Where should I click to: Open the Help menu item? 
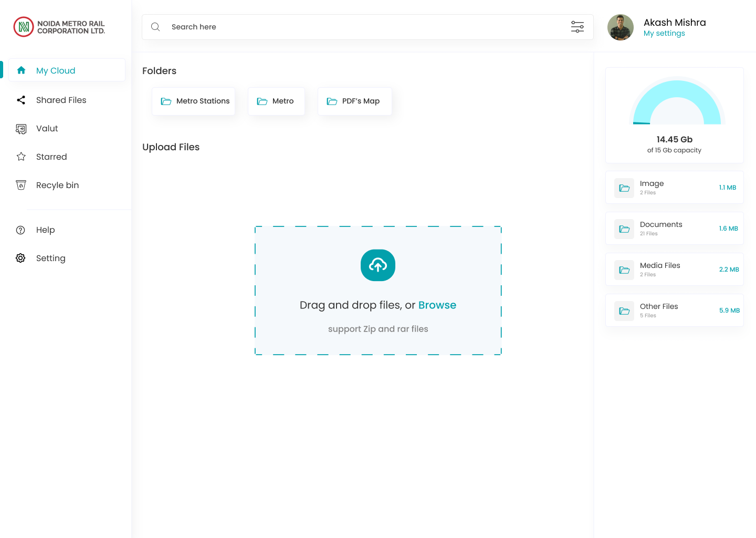point(45,230)
